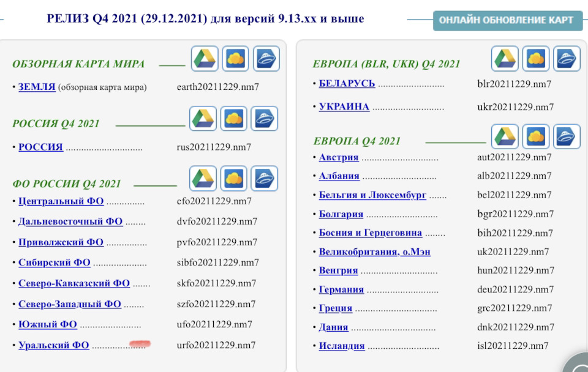Viewport: 588px width, 372px height.
Task: Follow Босния и Герцеговина link
Action: click(370, 232)
